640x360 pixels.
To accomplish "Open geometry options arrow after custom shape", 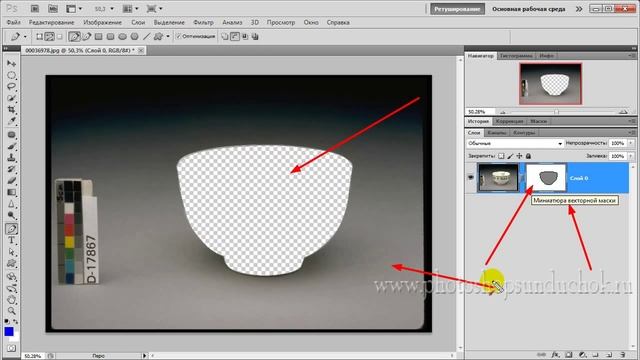I will [168, 37].
